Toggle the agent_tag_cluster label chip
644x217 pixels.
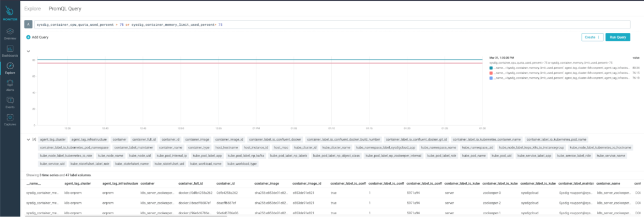53,140
